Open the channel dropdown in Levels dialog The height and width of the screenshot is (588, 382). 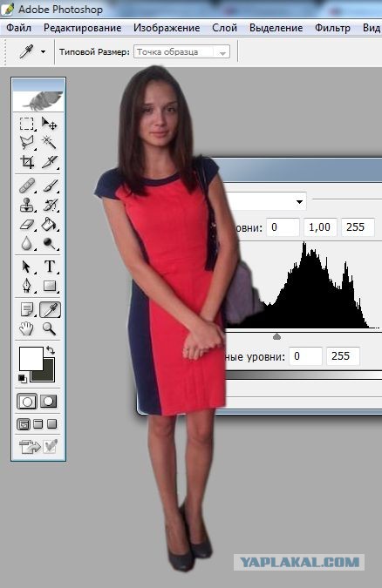(x=299, y=202)
